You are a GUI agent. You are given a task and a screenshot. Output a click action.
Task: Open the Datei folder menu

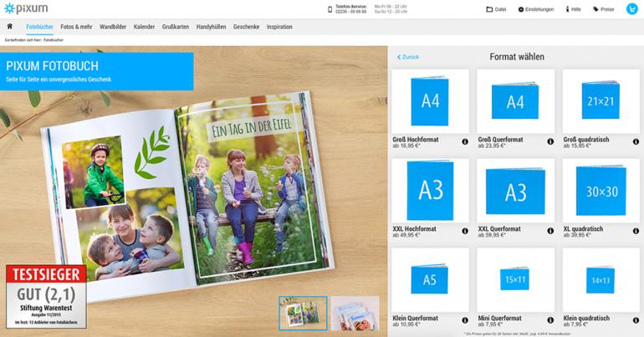[x=496, y=9]
